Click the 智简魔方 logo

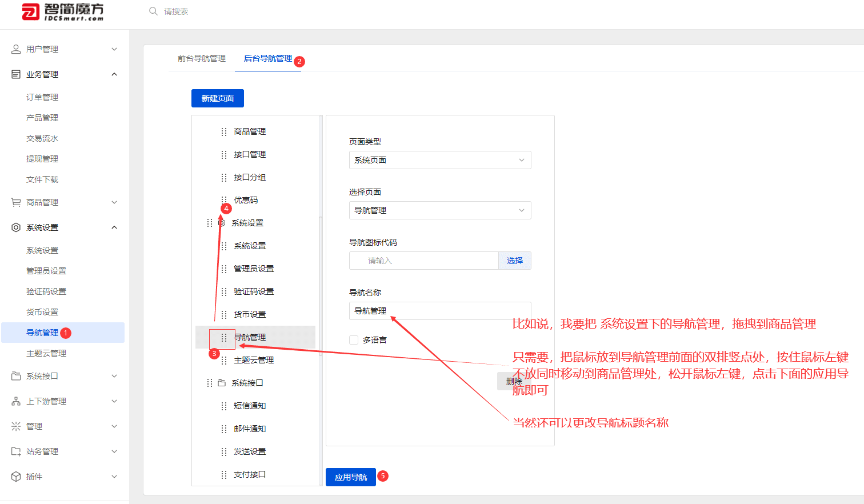click(63, 11)
